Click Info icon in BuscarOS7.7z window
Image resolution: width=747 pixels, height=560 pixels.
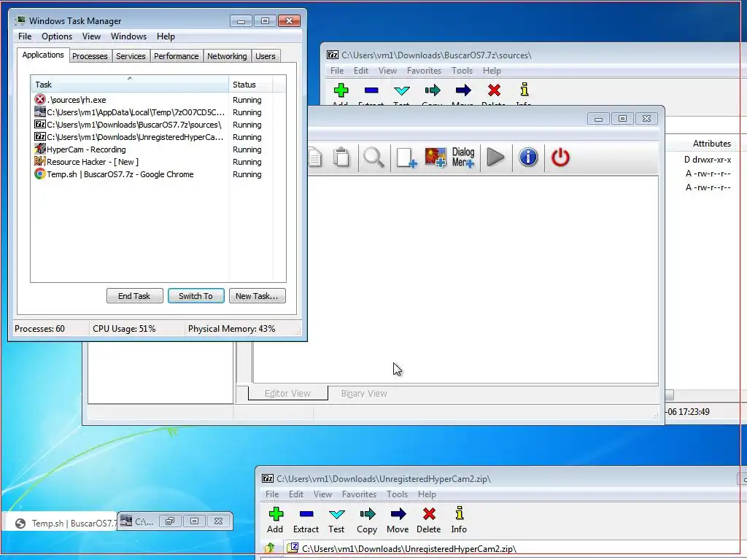pyautogui.click(x=524, y=90)
